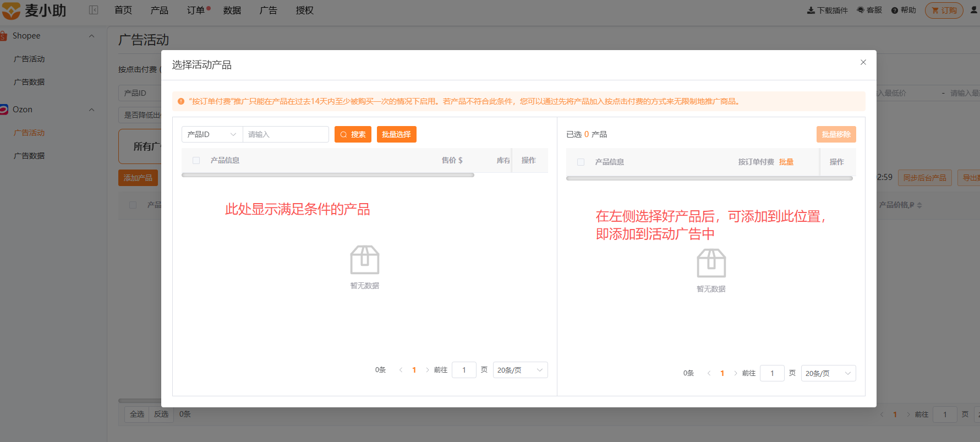980x442 pixels.
Task: Open the 产品ID search type dropdown
Action: [x=212, y=134]
